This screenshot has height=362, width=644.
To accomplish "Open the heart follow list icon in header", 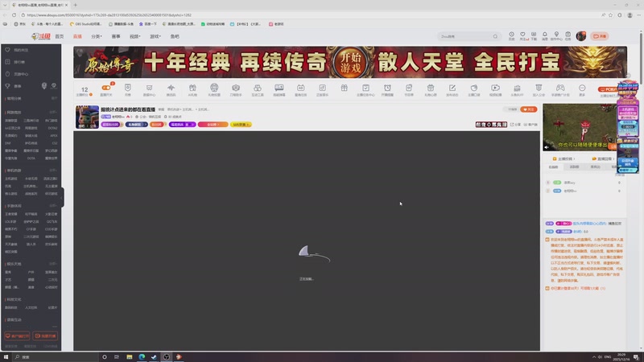I will pyautogui.click(x=522, y=35).
